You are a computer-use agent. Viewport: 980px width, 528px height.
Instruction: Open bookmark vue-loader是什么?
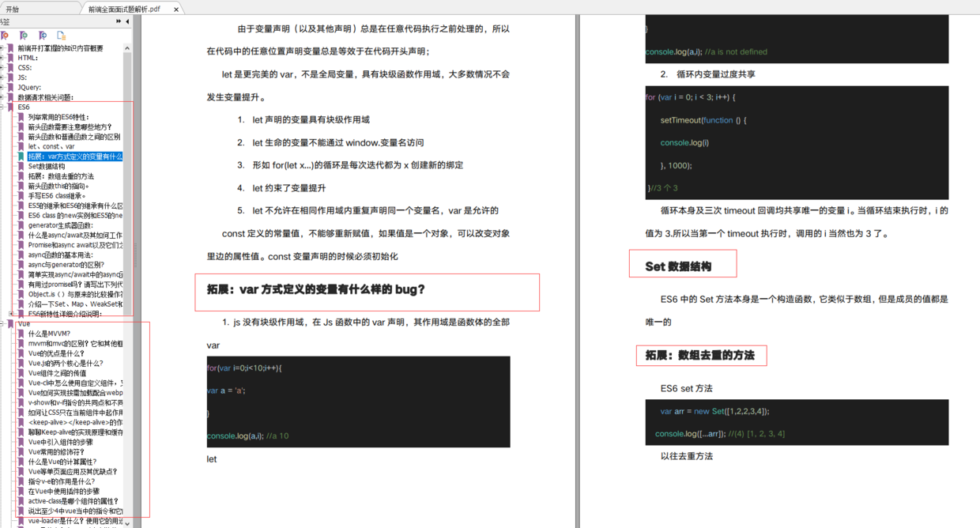pyautogui.click(x=75, y=521)
